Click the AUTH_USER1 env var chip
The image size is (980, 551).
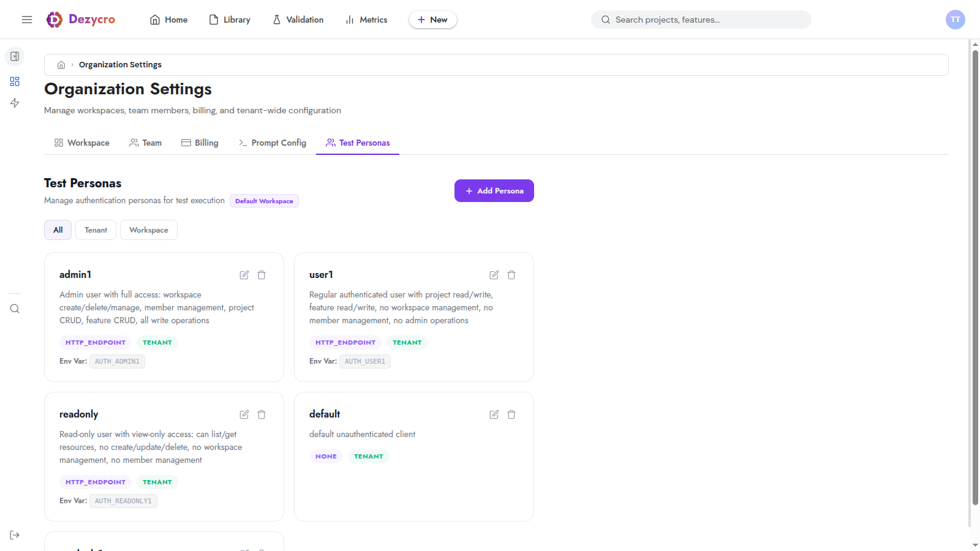365,361
